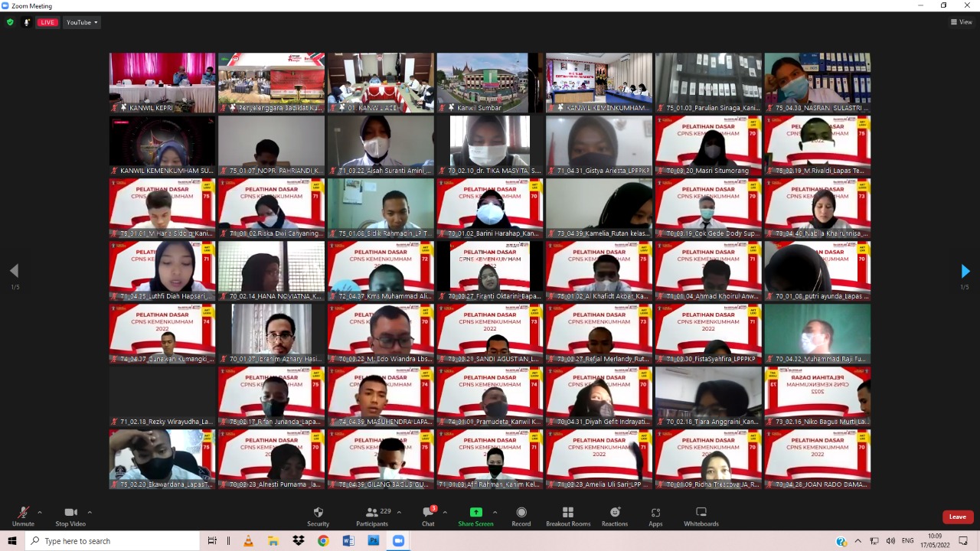Unmute the microphone
This screenshot has height=551, width=980.
23,516
